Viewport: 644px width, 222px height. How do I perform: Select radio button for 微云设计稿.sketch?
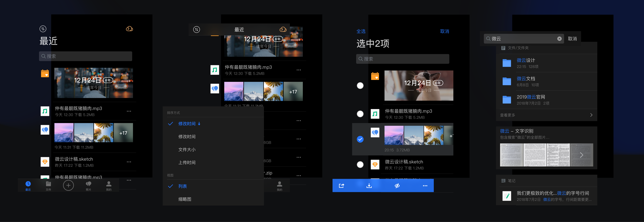tap(360, 165)
